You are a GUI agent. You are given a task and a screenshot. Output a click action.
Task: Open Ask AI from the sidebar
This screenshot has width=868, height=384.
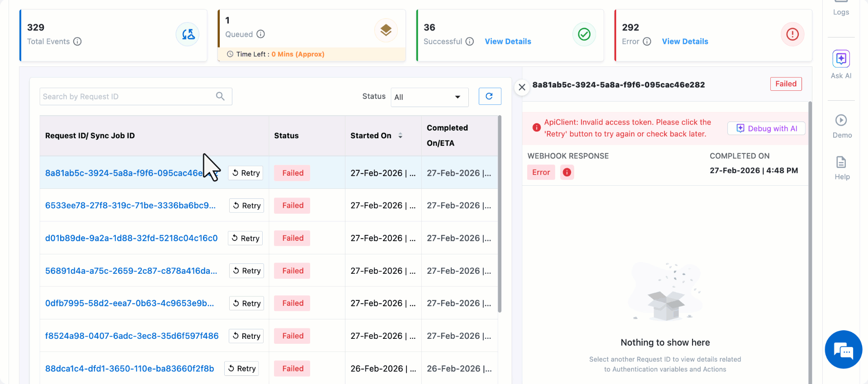tap(841, 65)
